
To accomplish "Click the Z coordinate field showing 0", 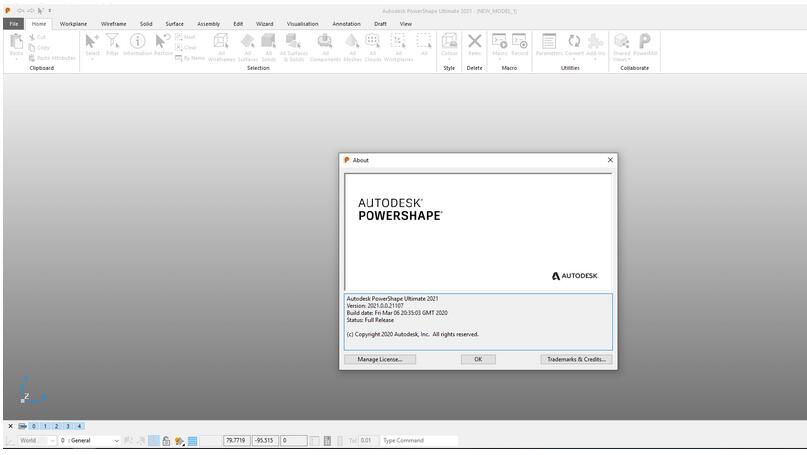I will pyautogui.click(x=294, y=441).
